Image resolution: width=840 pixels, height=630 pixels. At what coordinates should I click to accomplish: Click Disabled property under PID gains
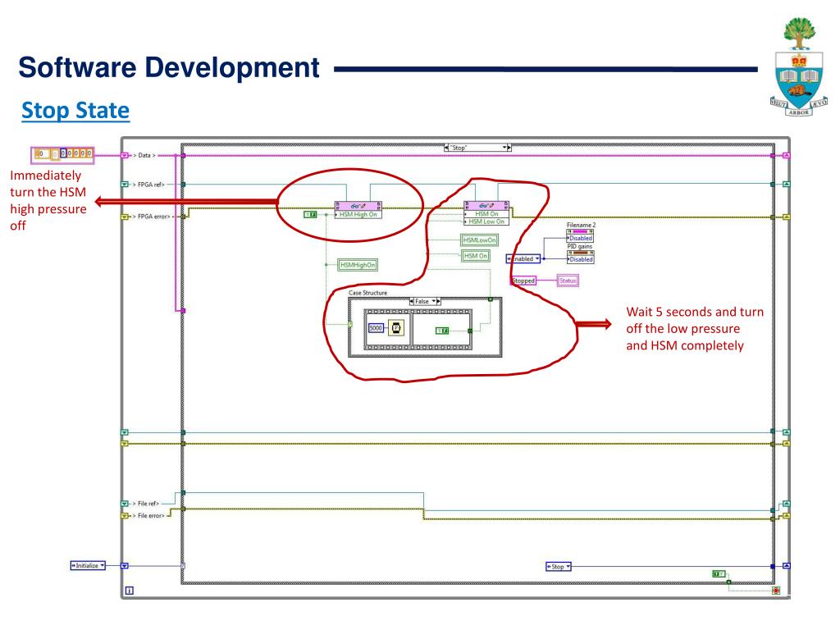(581, 259)
